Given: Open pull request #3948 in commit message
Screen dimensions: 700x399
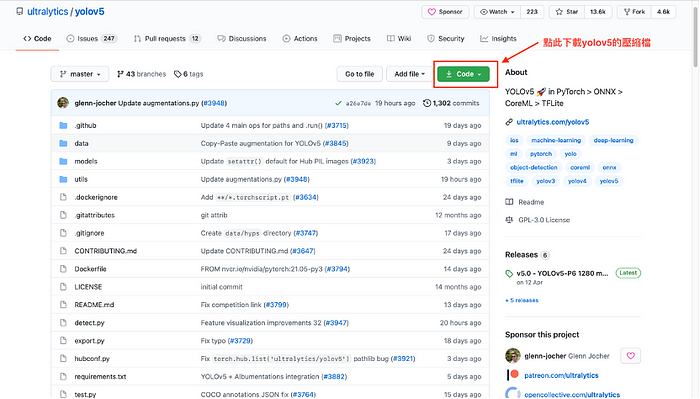Looking at the screenshot, I should tap(214, 103).
